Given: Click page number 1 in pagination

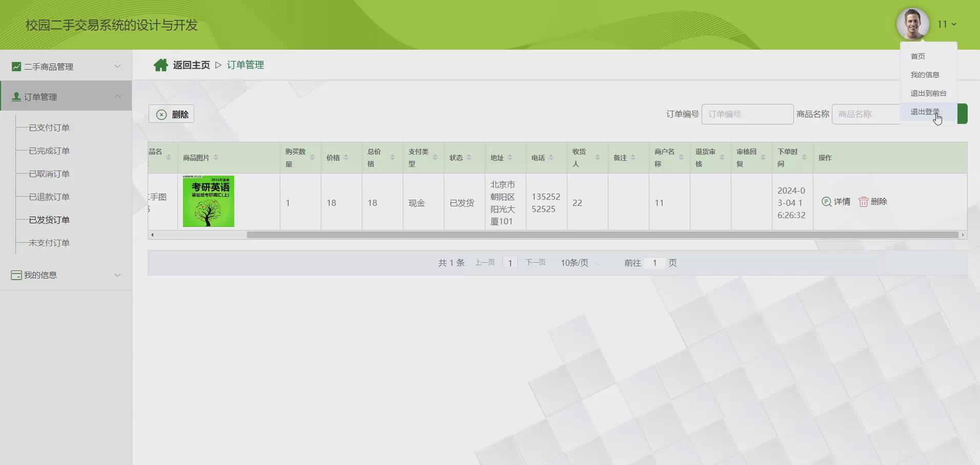Looking at the screenshot, I should click(x=510, y=263).
